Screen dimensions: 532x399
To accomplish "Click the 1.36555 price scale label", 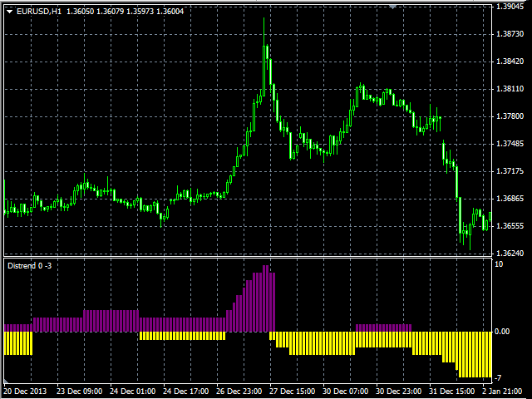I will tap(510, 226).
